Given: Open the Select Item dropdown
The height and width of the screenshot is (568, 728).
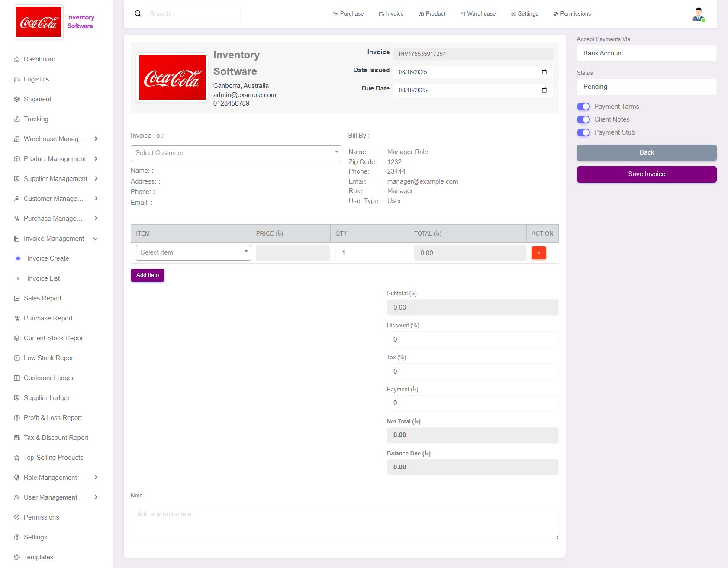Looking at the screenshot, I should (x=193, y=252).
